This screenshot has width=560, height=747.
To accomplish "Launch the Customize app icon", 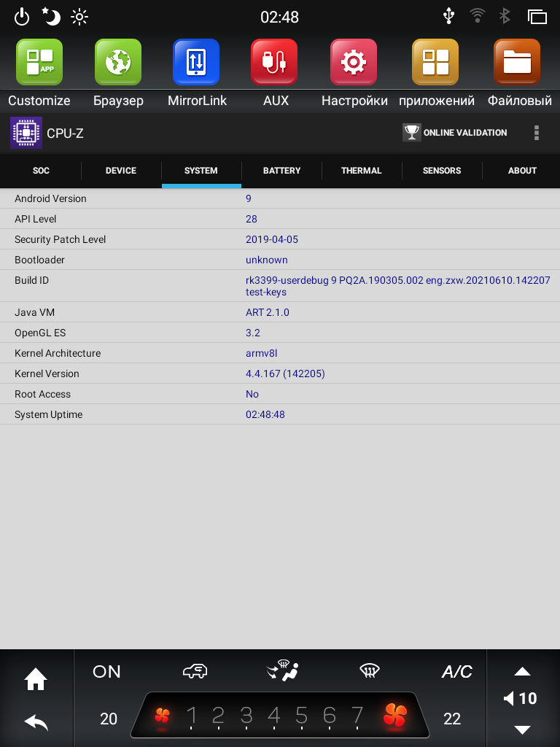I will point(39,62).
